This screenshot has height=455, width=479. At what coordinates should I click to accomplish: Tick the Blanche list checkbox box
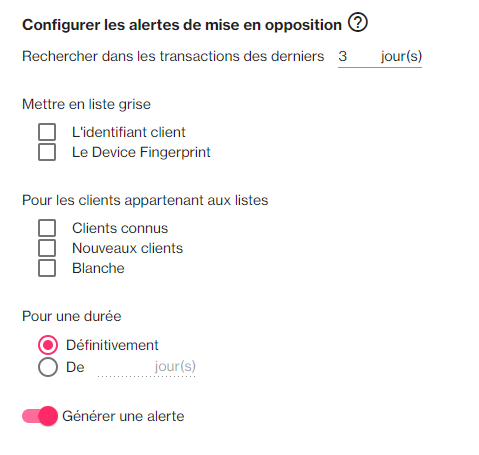pos(47,268)
